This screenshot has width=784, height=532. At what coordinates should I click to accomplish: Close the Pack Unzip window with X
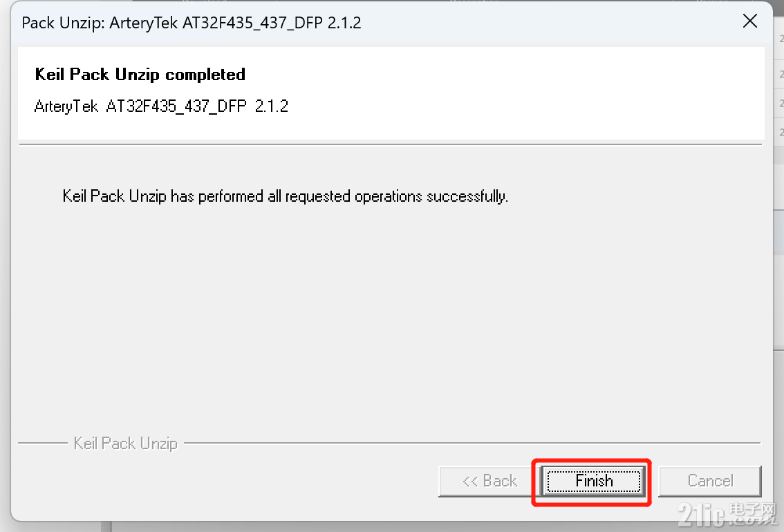pos(750,21)
